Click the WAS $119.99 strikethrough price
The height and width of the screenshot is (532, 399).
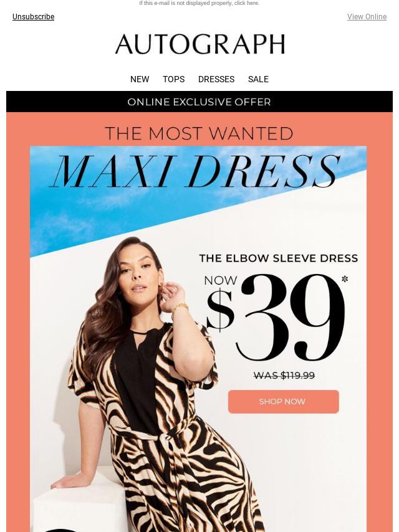click(x=284, y=375)
